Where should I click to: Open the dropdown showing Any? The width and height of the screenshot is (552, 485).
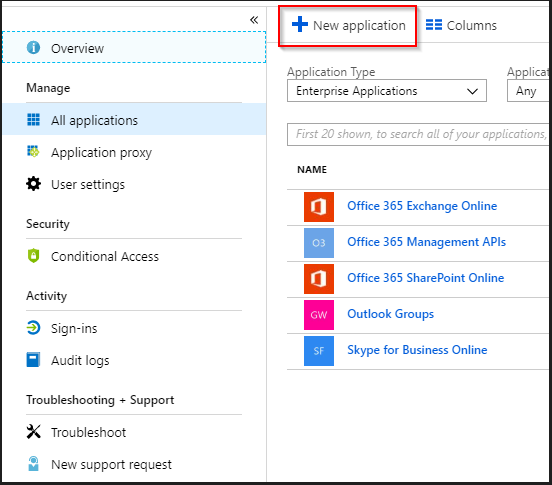click(x=528, y=91)
